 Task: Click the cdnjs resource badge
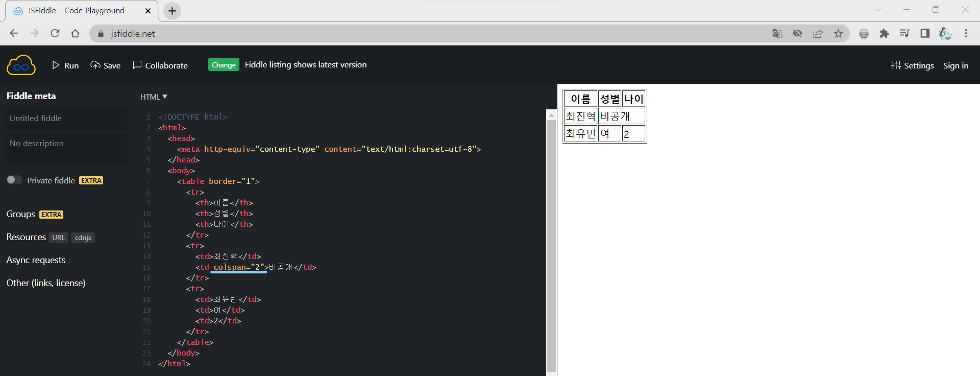point(83,238)
